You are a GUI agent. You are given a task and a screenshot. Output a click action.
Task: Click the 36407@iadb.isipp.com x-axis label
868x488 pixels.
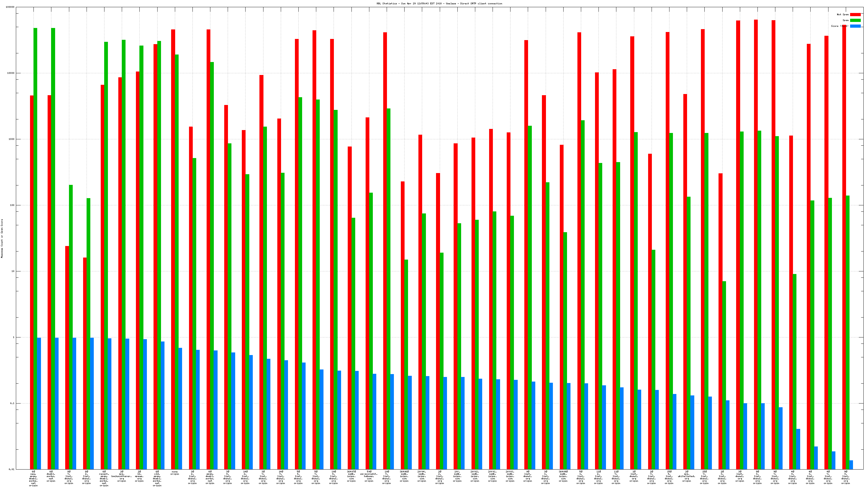(351, 476)
